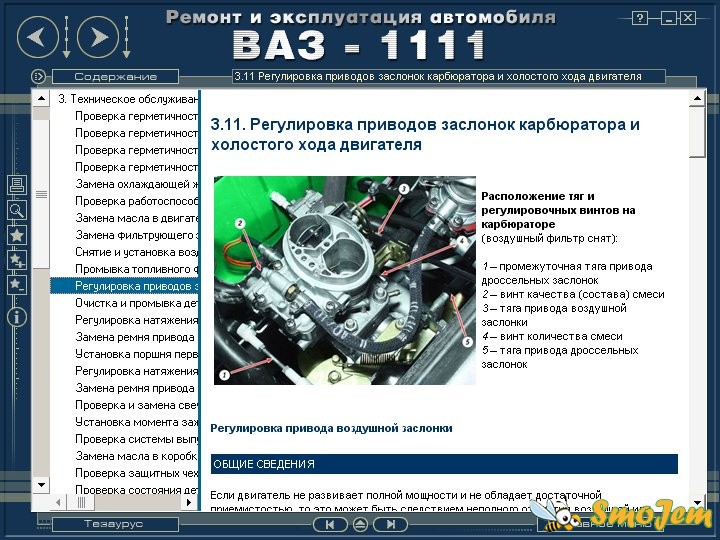Viewport: 720px width, 540px height.
Task: Open Замена масла в коробке item
Action: click(x=137, y=456)
